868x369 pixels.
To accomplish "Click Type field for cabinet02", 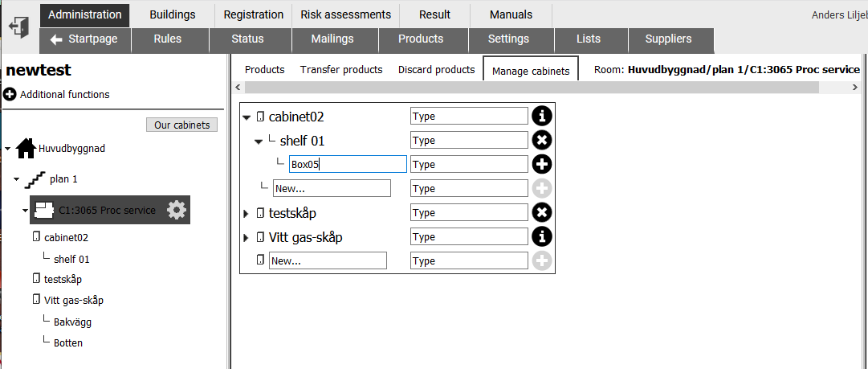I will click(470, 117).
